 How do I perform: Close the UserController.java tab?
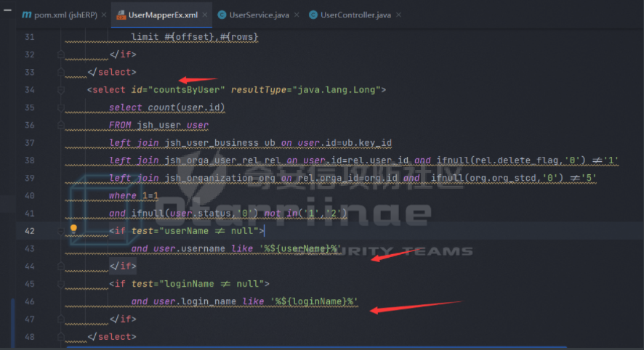coord(398,15)
